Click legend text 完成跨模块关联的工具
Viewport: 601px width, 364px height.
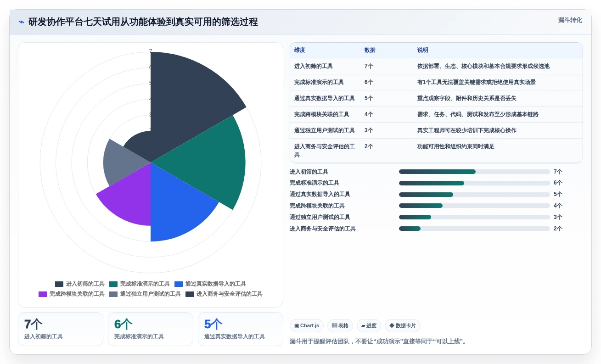pos(77,294)
